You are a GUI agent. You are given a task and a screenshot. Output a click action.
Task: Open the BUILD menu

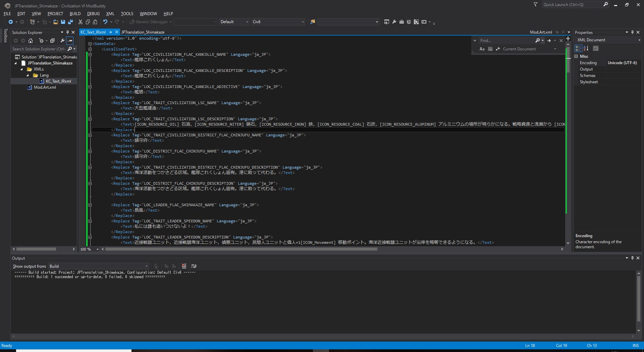[75, 14]
